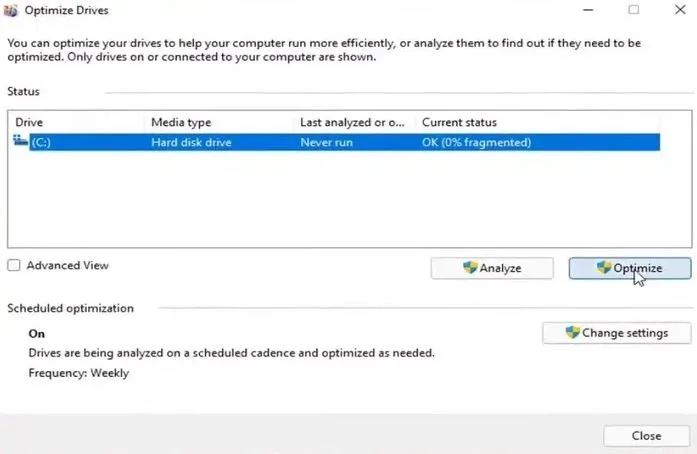The width and height of the screenshot is (697, 454).
Task: Click the Optimize button
Action: [x=630, y=268]
